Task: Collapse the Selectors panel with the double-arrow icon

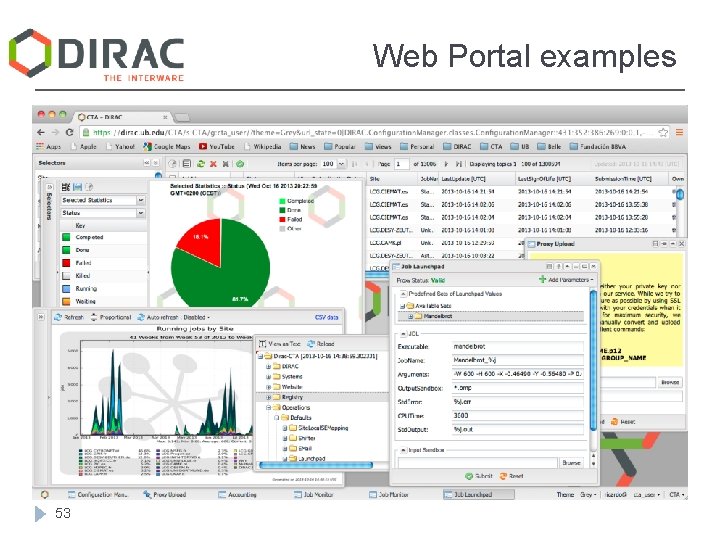Action: point(146,163)
